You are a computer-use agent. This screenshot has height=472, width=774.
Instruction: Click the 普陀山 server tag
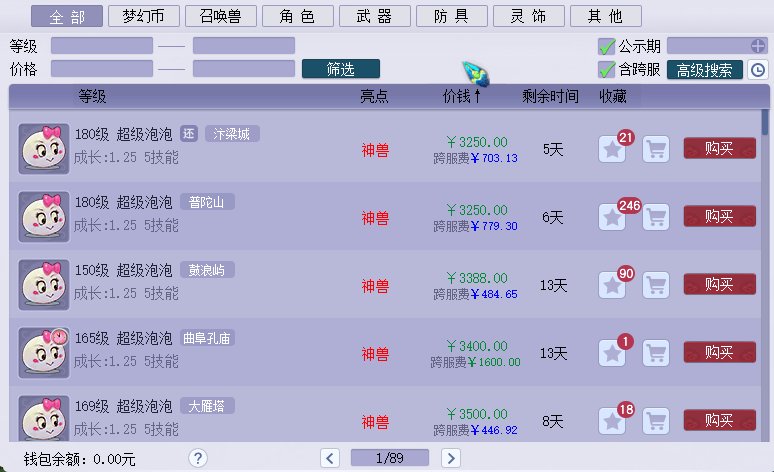[207, 202]
